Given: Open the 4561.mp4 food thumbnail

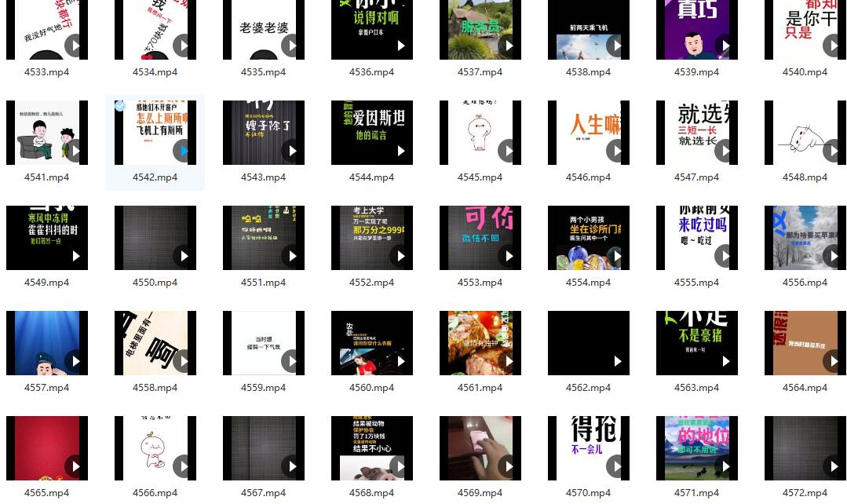Looking at the screenshot, I should click(x=480, y=342).
